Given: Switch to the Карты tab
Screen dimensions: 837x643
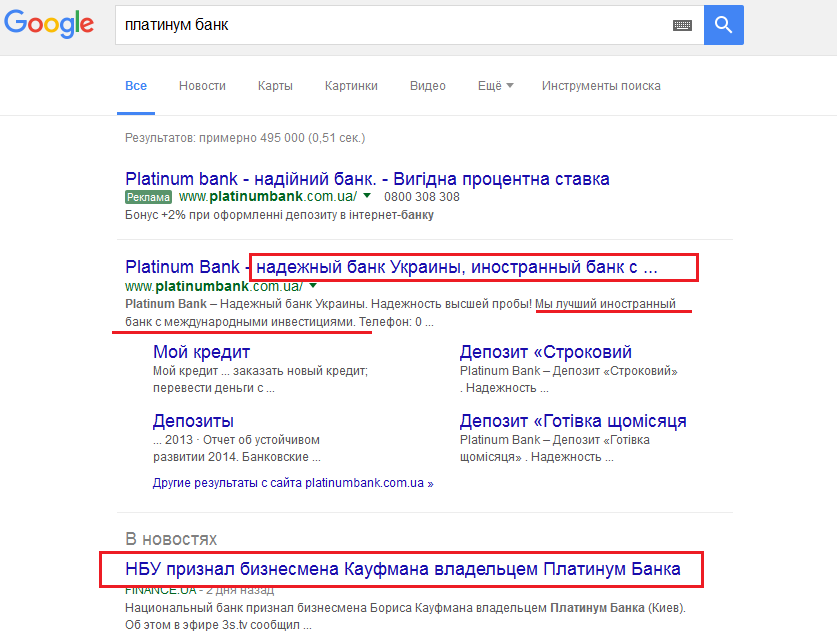Looking at the screenshot, I should click(275, 86).
